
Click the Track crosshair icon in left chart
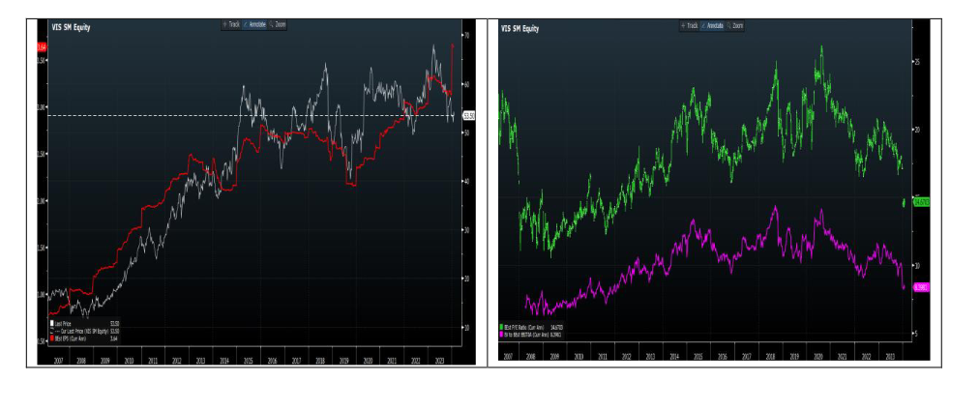[225, 23]
